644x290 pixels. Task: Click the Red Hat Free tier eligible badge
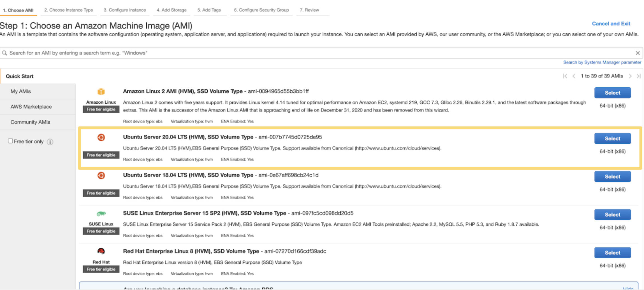[101, 269]
